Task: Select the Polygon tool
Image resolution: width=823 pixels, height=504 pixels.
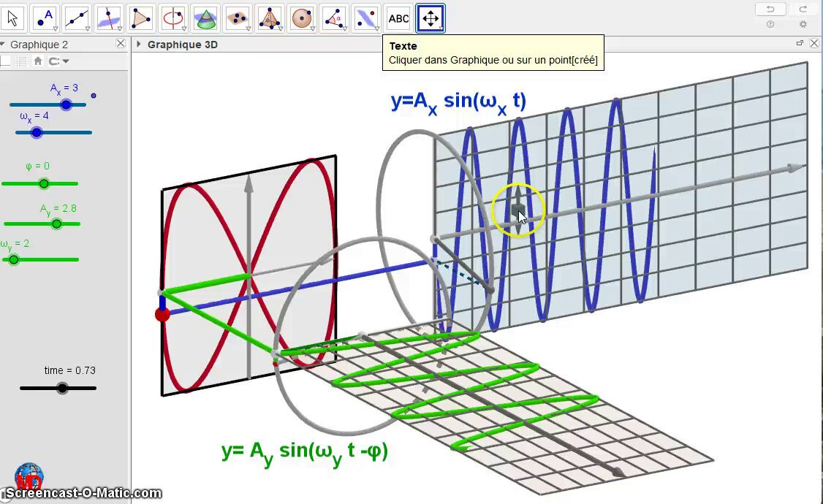Action: (x=141, y=18)
